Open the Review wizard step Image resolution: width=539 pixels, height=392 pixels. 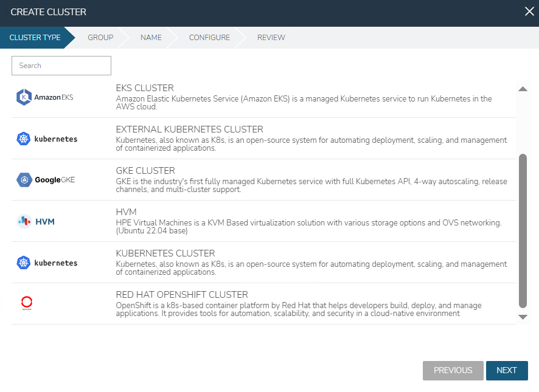coord(271,38)
